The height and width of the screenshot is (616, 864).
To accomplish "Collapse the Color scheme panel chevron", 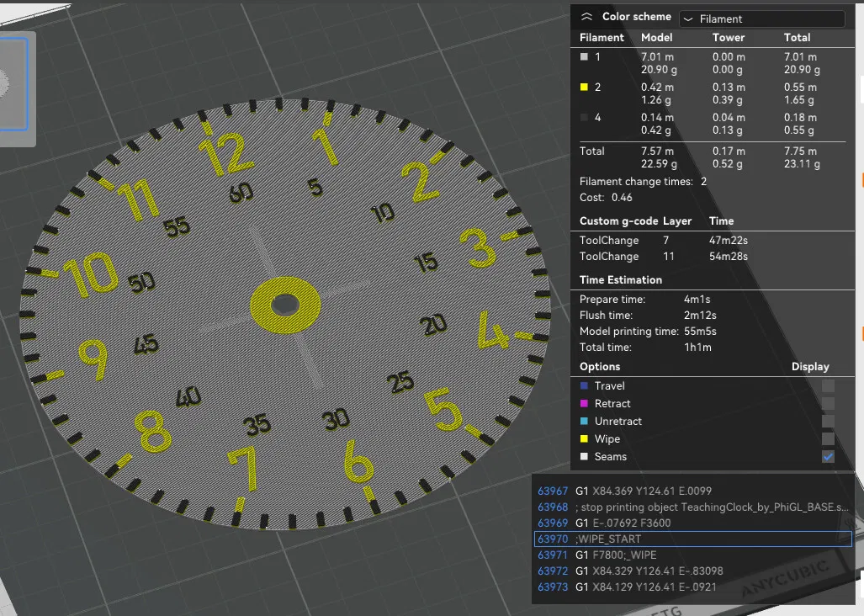I will tap(586, 17).
